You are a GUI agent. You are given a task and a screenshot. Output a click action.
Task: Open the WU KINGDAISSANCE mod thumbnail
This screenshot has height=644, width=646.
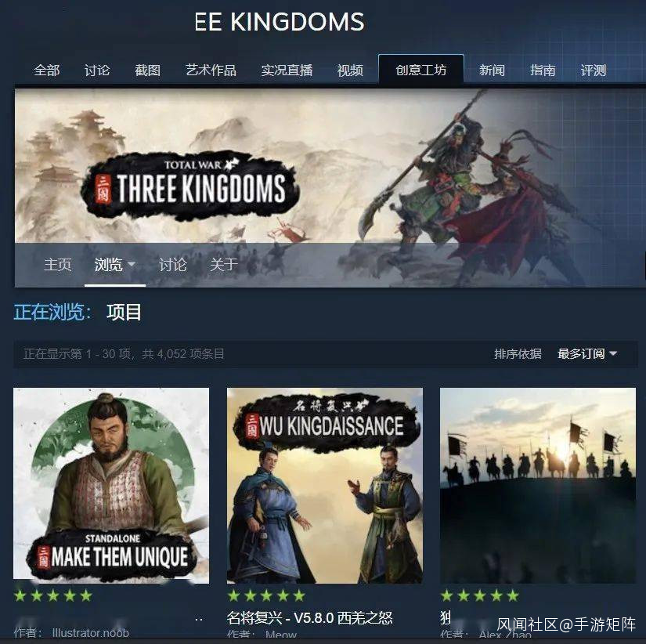tap(325, 485)
